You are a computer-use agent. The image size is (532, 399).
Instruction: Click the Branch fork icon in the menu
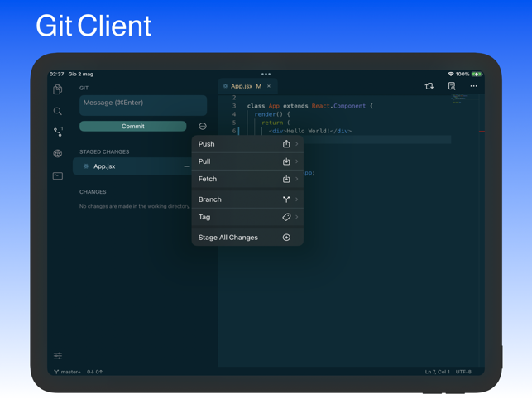tap(286, 199)
